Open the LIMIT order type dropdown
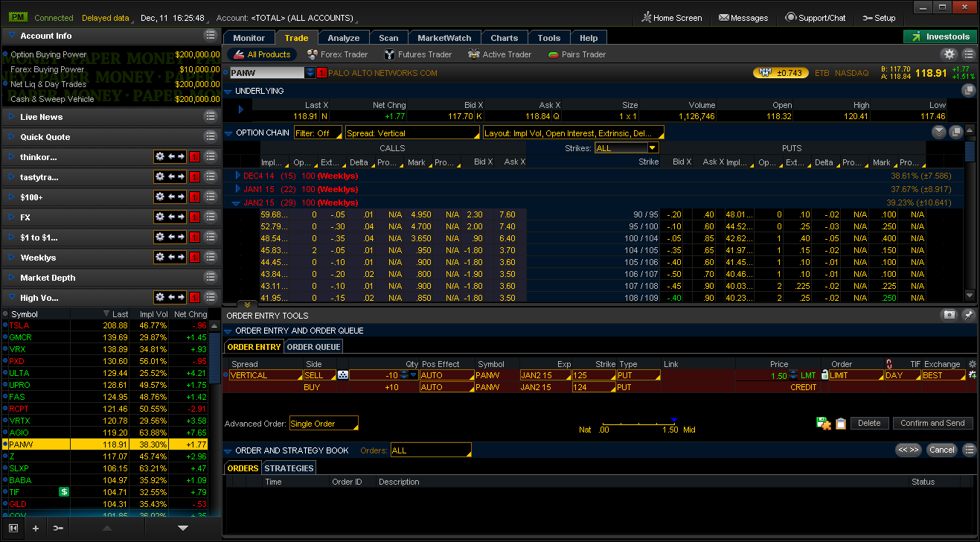The image size is (980, 542). pyautogui.click(x=856, y=375)
